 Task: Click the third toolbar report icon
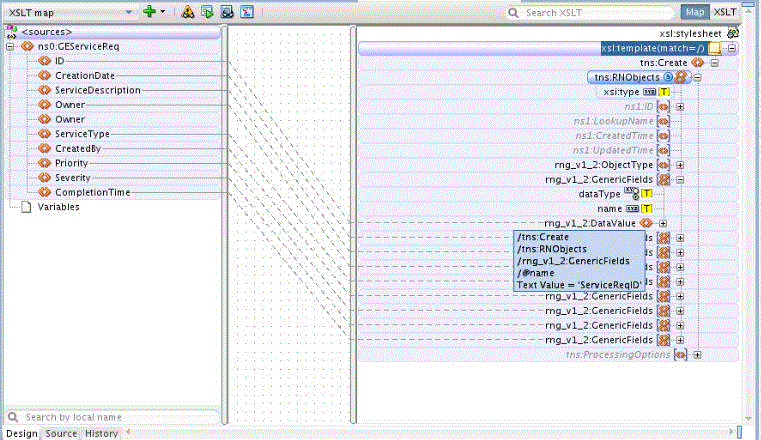[x=227, y=12]
